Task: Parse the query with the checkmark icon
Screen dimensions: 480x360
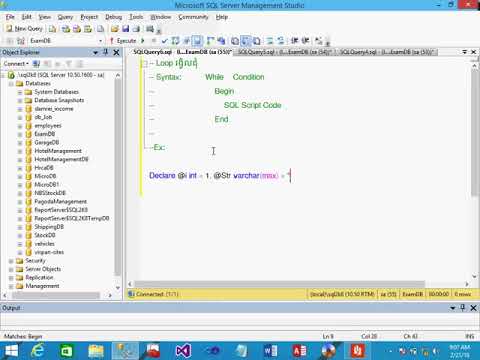Action: 164,41
